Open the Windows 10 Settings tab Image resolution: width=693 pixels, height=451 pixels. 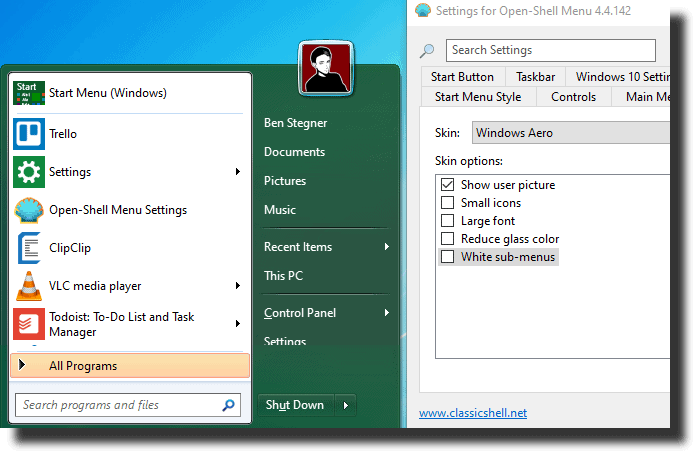(619, 77)
